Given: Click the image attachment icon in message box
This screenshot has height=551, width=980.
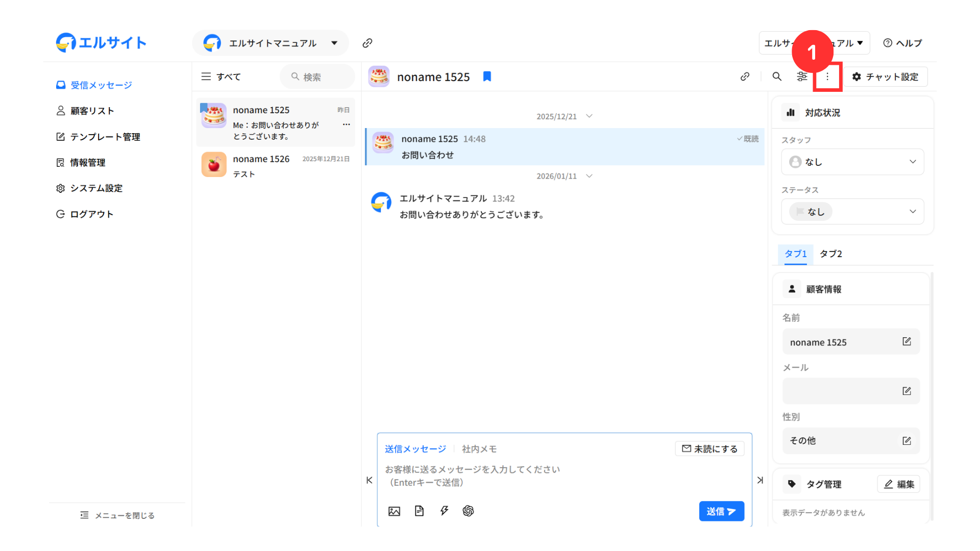Looking at the screenshot, I should point(394,511).
